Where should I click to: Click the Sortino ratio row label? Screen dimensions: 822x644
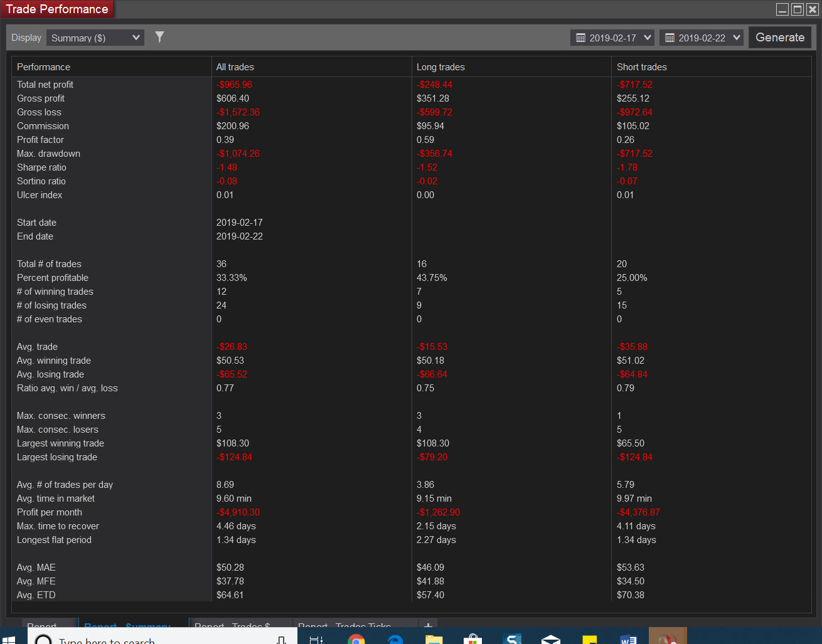41,181
